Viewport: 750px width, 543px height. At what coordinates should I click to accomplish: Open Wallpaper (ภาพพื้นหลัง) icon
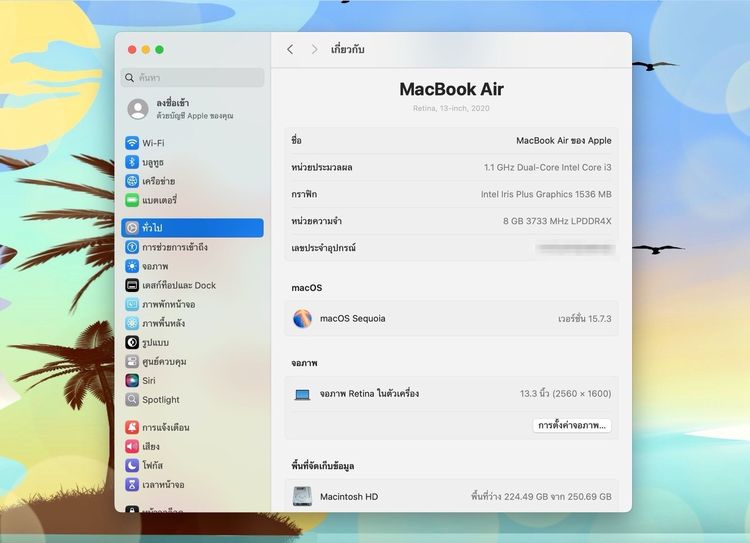tap(132, 323)
